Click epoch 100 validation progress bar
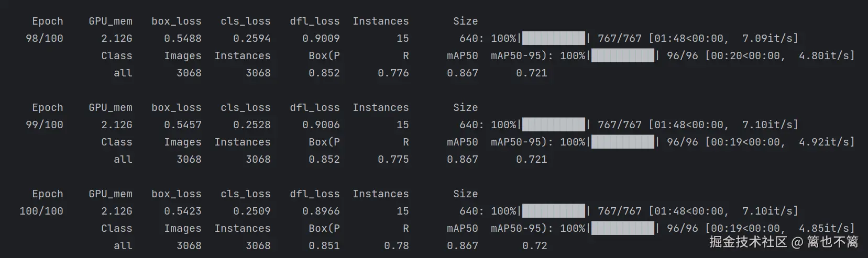Viewport: 868px width, 258px height. [x=622, y=228]
